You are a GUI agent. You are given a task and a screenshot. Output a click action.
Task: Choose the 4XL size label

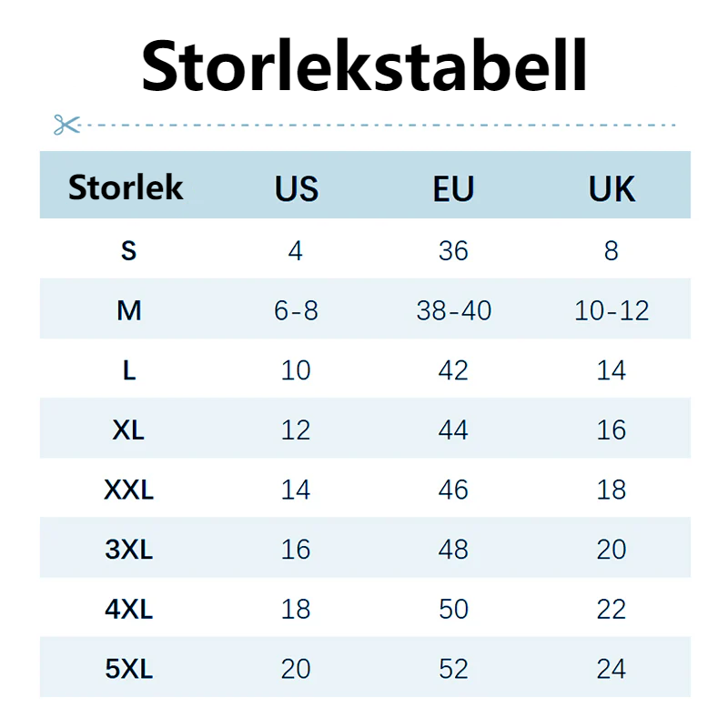128,609
